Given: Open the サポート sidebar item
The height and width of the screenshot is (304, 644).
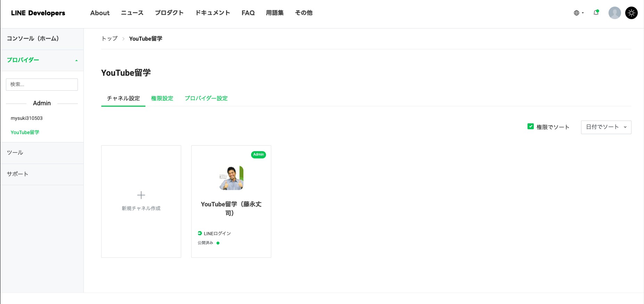Looking at the screenshot, I should point(42,174).
